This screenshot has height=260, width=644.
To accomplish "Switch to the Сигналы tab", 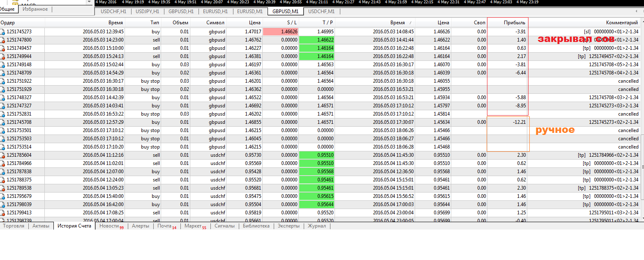I will [224, 226].
